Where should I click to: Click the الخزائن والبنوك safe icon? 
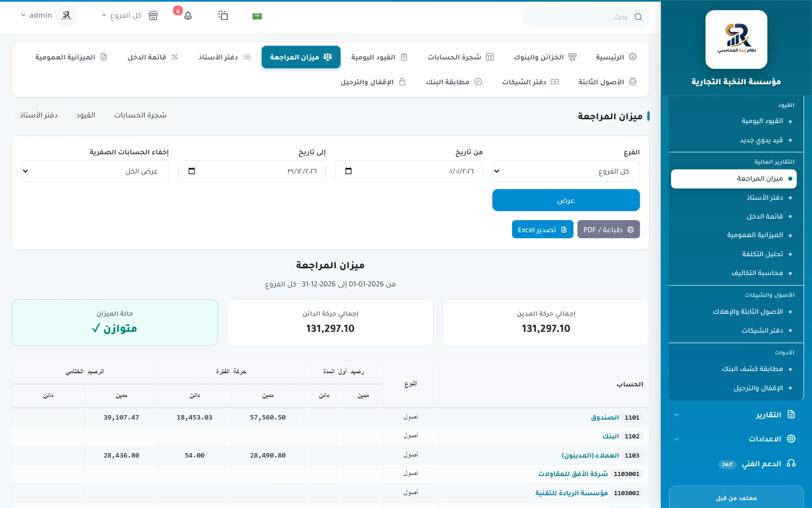(x=572, y=57)
